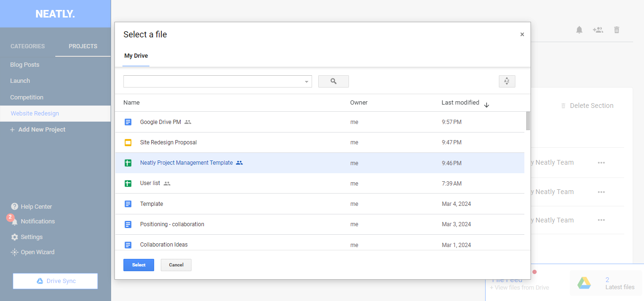
Task: Click the Google Docs icon for Google Drive PM
Action: point(128,122)
